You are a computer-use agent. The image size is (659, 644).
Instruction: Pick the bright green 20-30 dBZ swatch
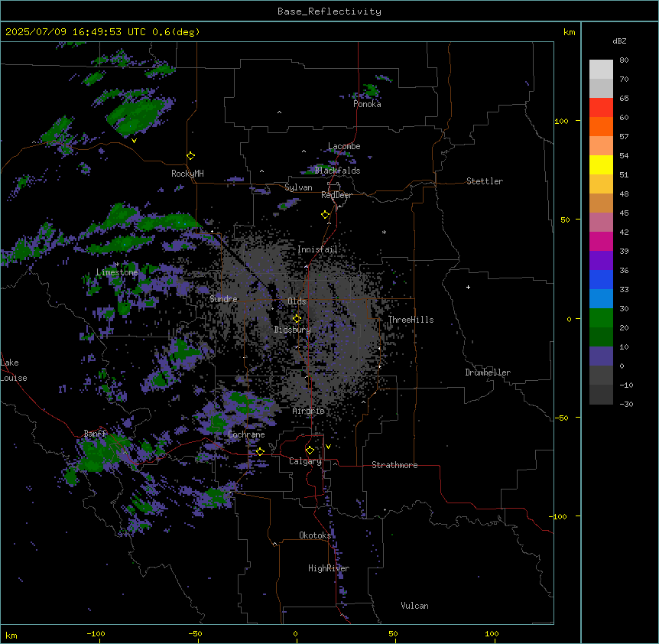click(601, 318)
